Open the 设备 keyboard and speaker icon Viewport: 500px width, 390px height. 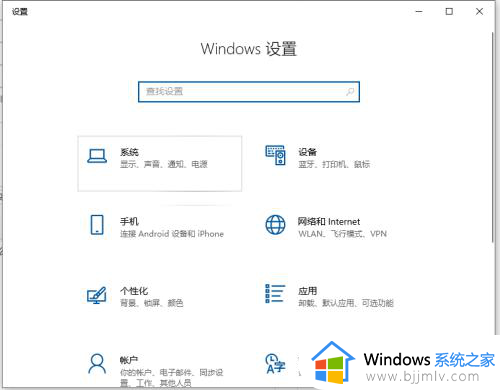275,155
